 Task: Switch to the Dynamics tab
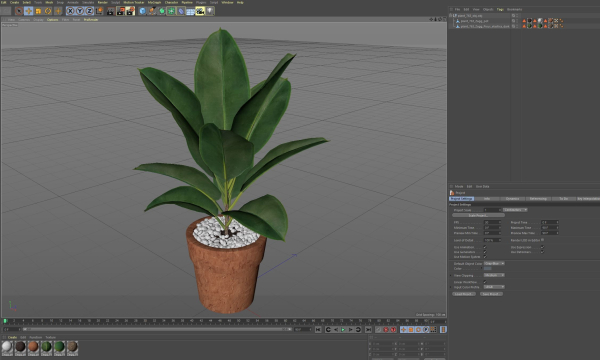(x=512, y=199)
